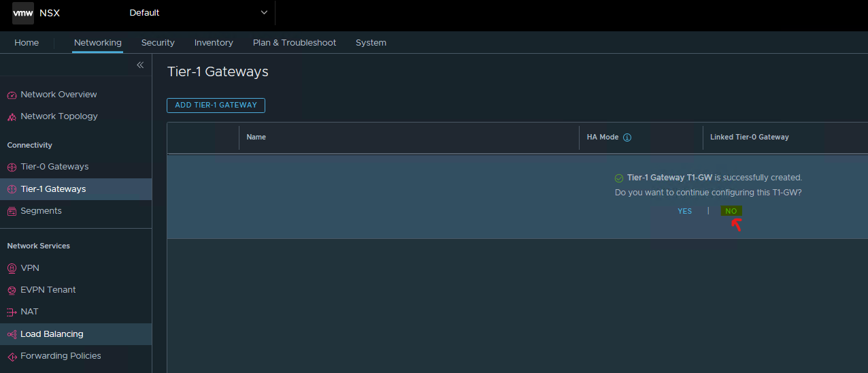Image resolution: width=868 pixels, height=373 pixels.
Task: Click the green success checkmark icon
Action: (x=619, y=178)
